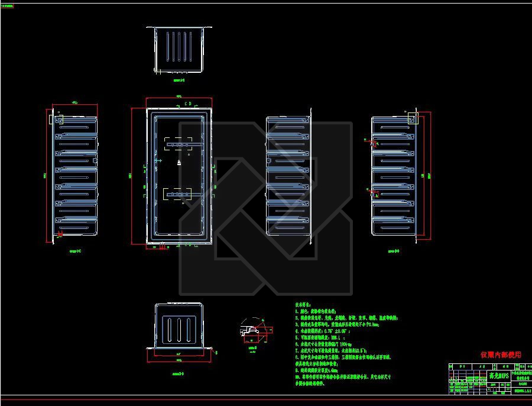Viewport: 532px width, 406px height.
Task: Click the small triangle symbol at door center
Action: pyautogui.click(x=179, y=162)
